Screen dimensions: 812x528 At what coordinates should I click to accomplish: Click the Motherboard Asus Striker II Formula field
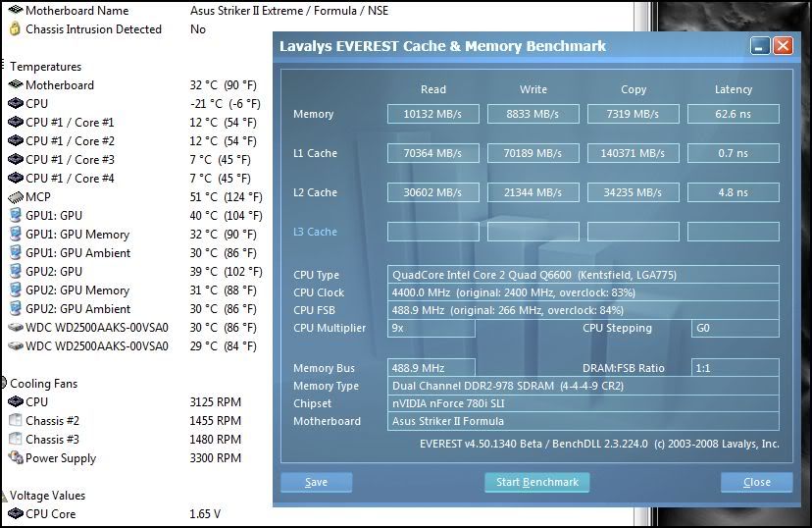tap(584, 421)
